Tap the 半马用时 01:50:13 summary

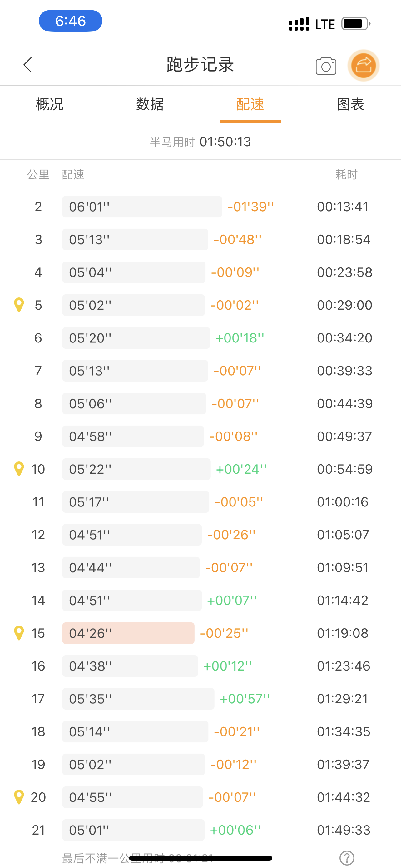click(200, 142)
